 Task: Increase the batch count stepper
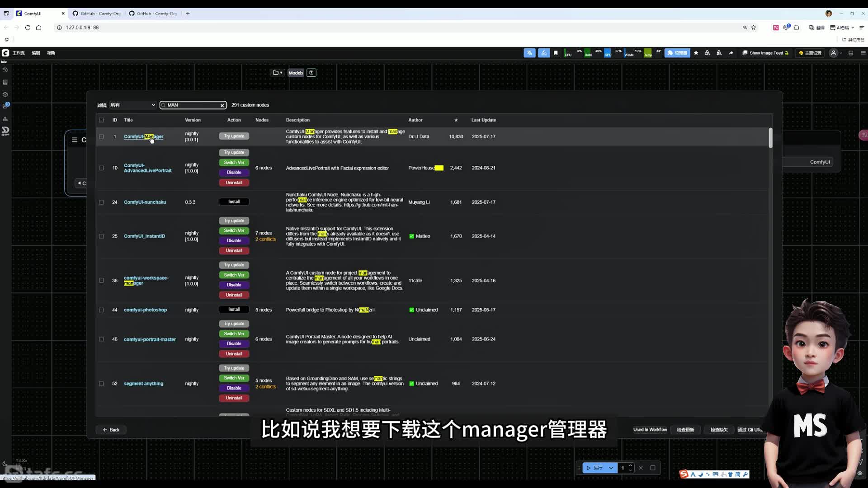click(631, 465)
